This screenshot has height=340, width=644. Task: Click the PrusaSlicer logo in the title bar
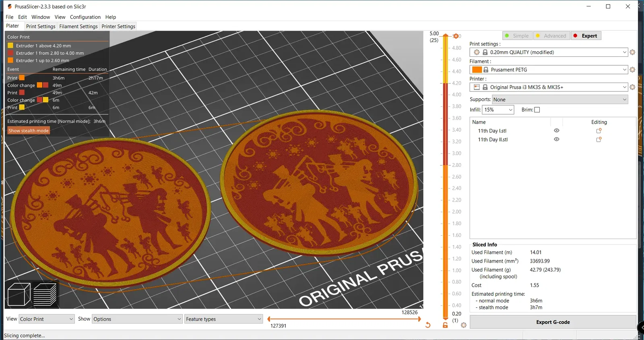tap(10, 6)
